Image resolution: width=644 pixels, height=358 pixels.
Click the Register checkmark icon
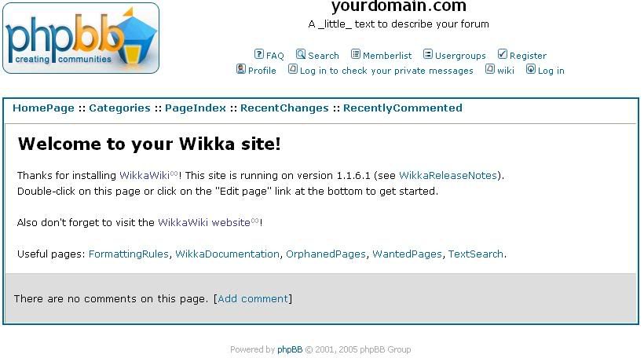pos(503,54)
